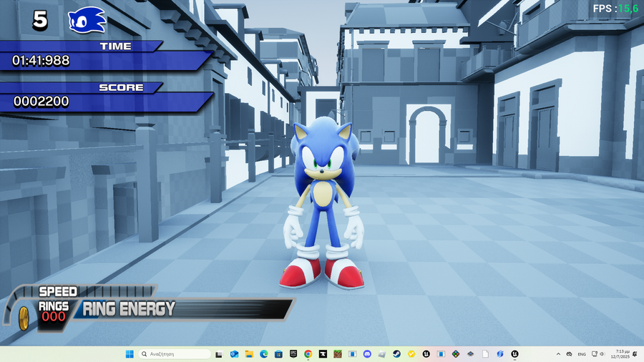Open Discord from the taskbar
Screen dimensions: 644x362
click(367, 354)
